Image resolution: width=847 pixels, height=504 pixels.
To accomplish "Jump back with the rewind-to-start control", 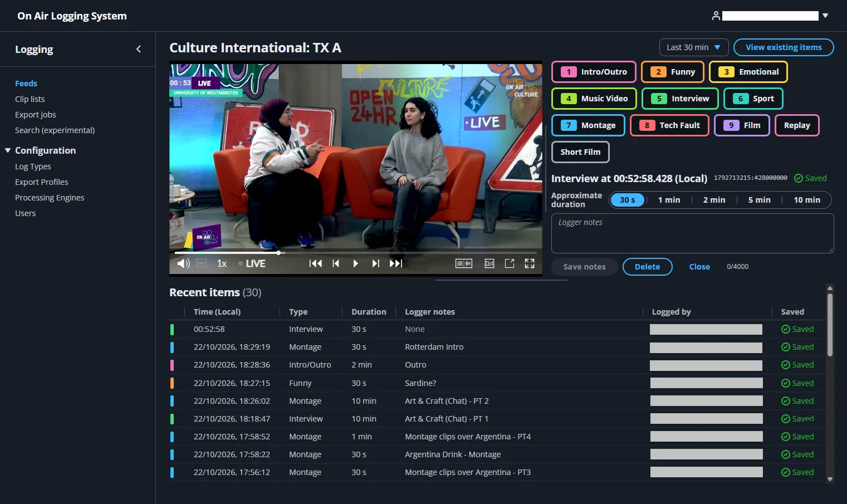I will coord(316,263).
